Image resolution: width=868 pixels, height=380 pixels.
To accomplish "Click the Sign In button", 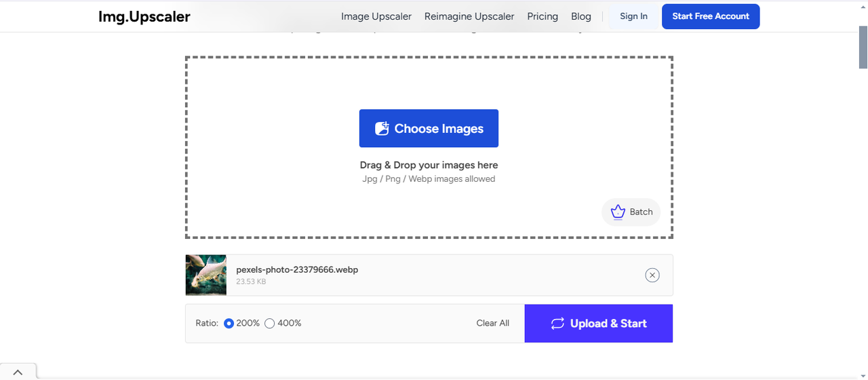I will (633, 16).
